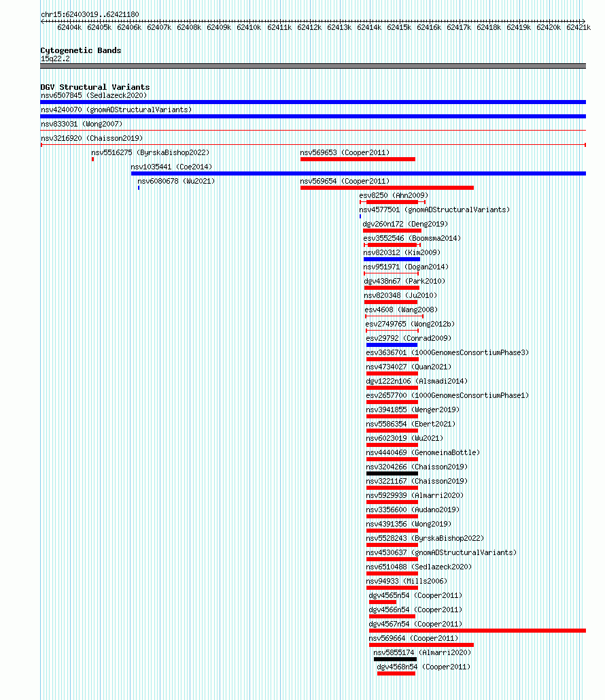Click nsv4577501 (gnomADStructuralVariants) label
This screenshot has width=605, height=700.
[434, 210]
